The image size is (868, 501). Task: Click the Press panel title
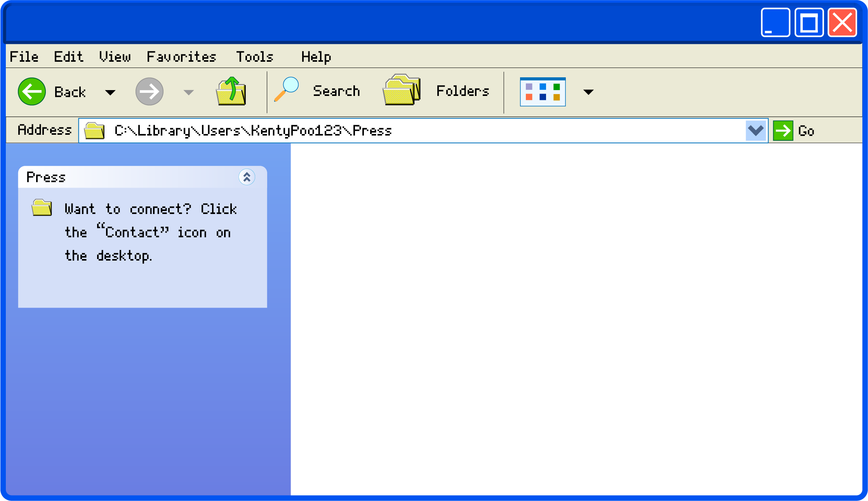tap(46, 177)
